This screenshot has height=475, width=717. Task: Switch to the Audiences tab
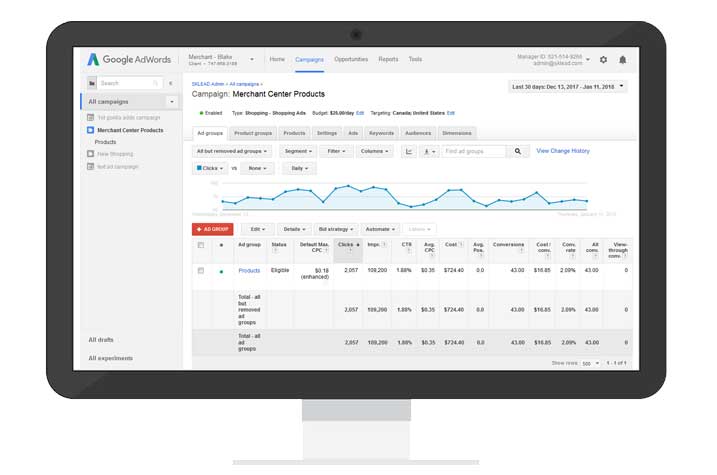pyautogui.click(x=418, y=133)
